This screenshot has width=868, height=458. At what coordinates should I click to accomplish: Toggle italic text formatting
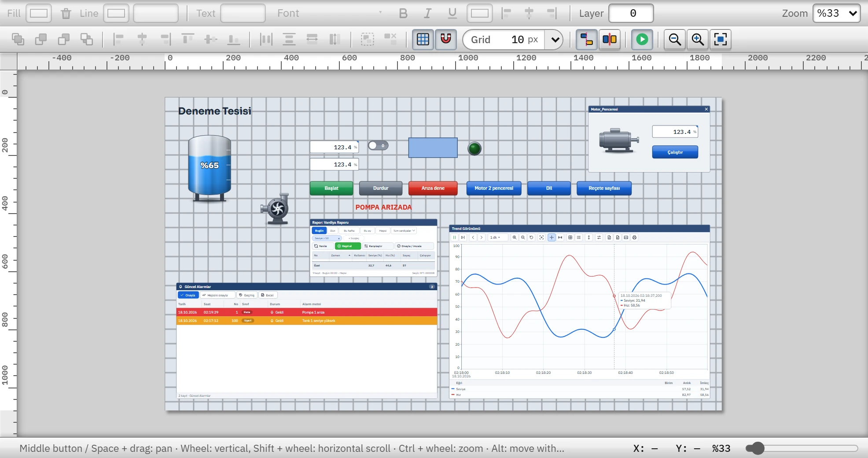tap(427, 13)
